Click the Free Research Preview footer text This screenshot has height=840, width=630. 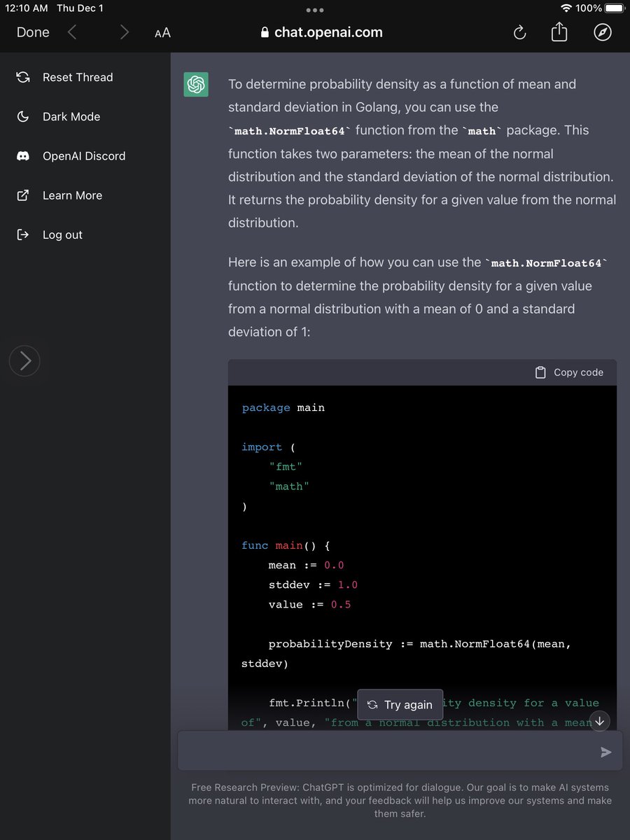(400, 801)
